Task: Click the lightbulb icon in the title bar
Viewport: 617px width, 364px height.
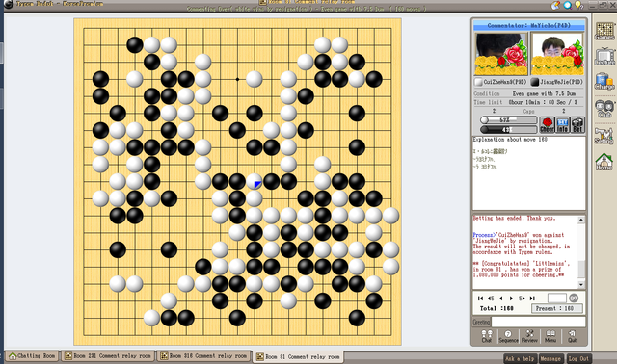Action: coord(578,5)
